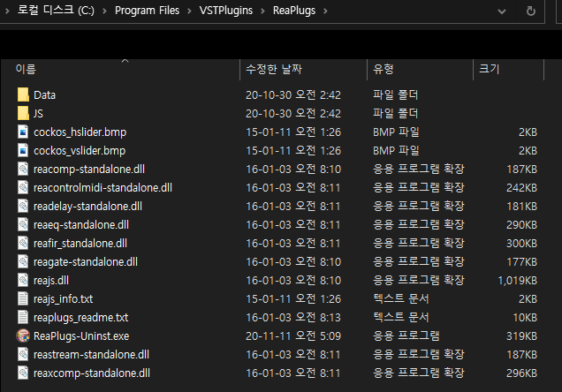Click the ReaPlugs breadcrumb
The width and height of the screenshot is (562, 392).
[x=294, y=11]
